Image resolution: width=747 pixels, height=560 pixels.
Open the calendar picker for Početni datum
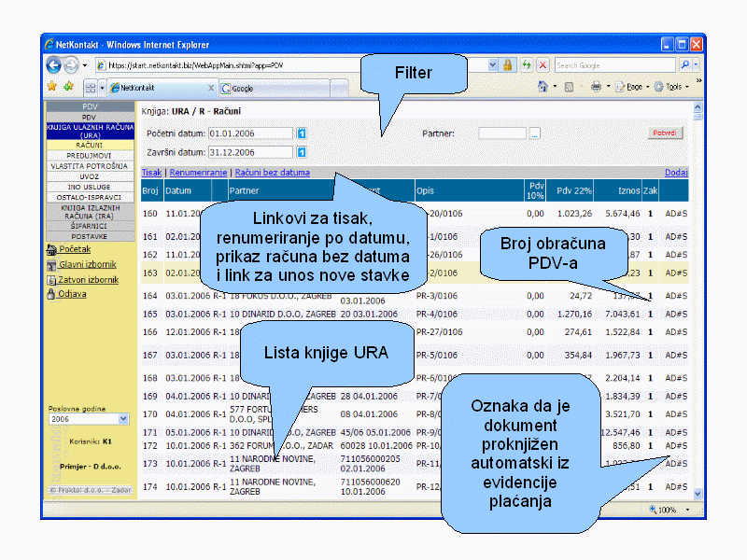point(302,133)
